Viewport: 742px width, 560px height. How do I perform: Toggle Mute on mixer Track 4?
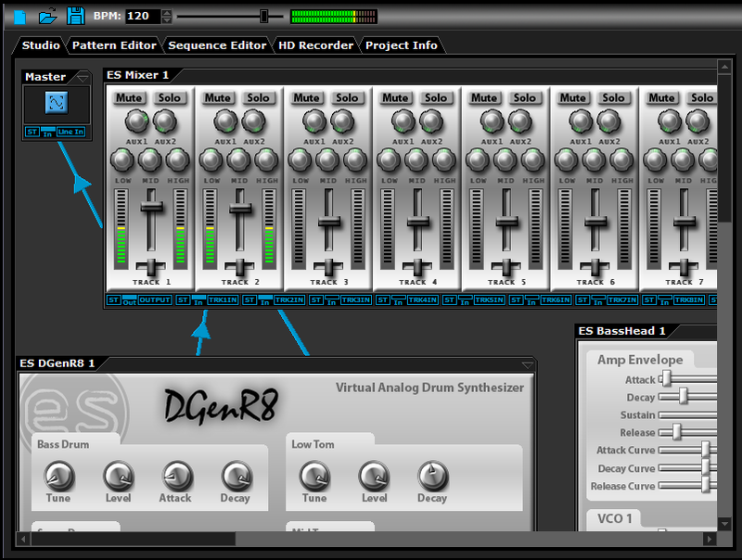click(396, 97)
